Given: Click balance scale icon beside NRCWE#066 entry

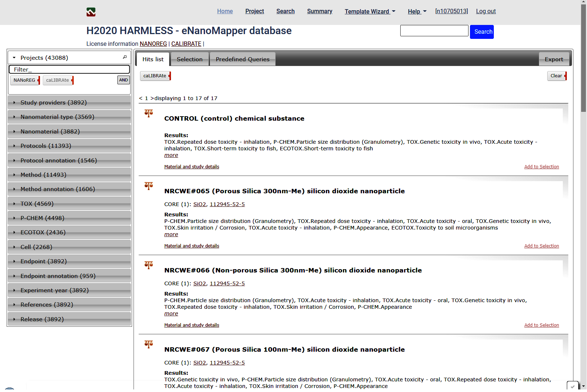Looking at the screenshot, I should tap(149, 265).
